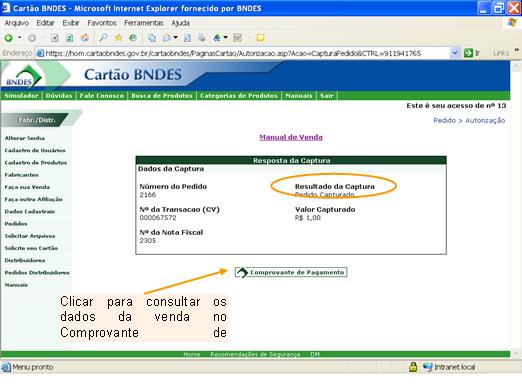Click Sair to log out
522x391 pixels.
(327, 96)
